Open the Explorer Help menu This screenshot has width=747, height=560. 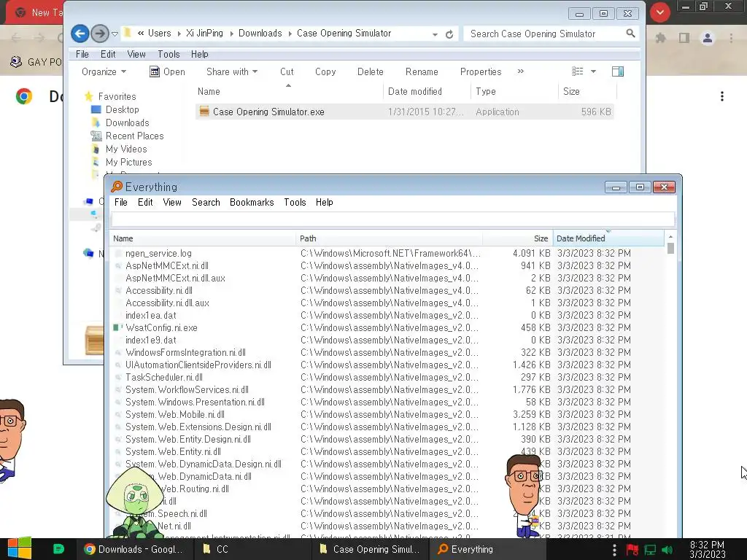click(x=200, y=54)
